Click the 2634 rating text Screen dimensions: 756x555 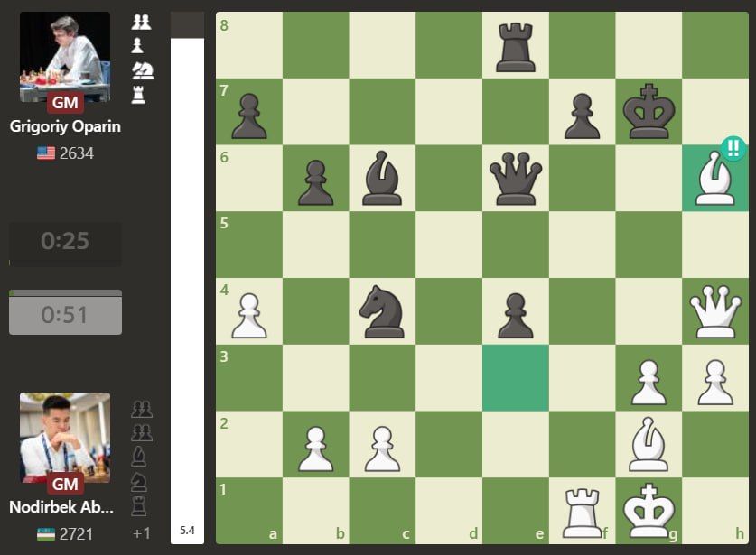tap(77, 153)
